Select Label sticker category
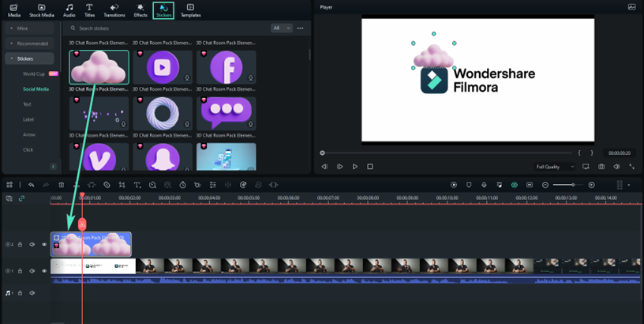 [28, 119]
